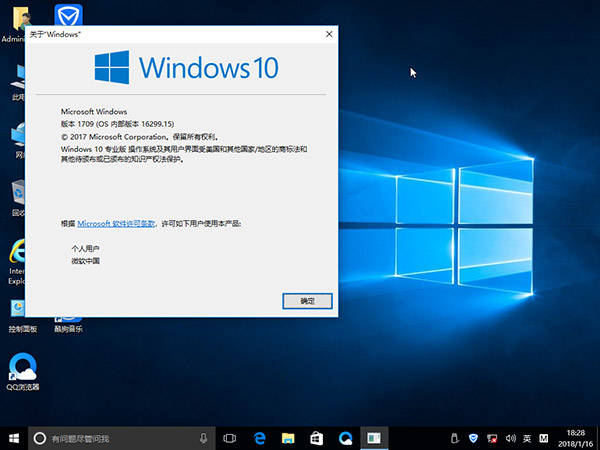The image size is (600, 450).
Task: Click the Windows 10 logo in dialog
Action: pyautogui.click(x=186, y=67)
